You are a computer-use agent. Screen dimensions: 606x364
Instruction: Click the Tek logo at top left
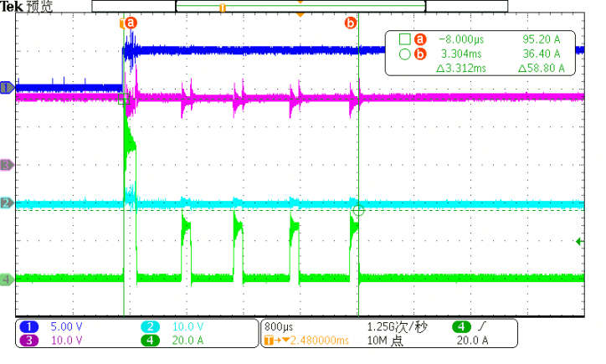click(x=12, y=6)
